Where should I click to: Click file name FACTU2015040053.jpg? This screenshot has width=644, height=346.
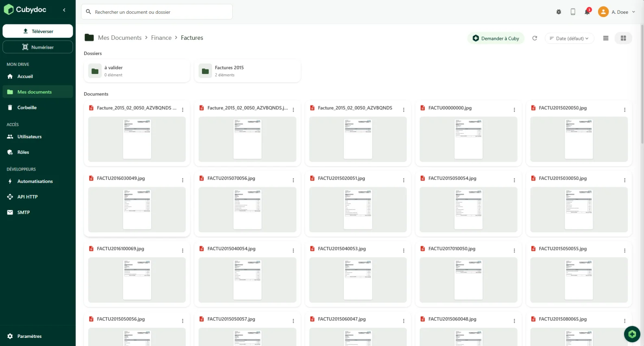[x=342, y=249]
